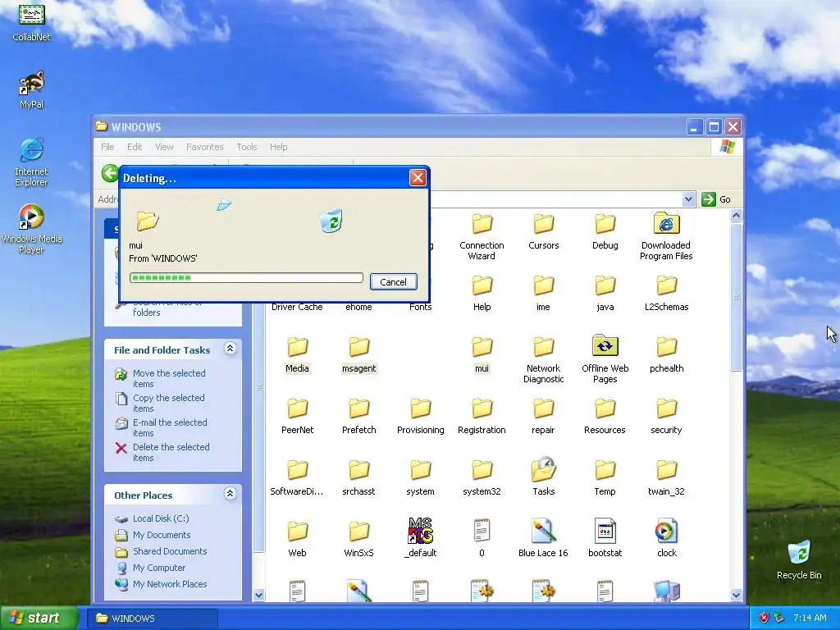This screenshot has width=840, height=630.
Task: Select the mui folder in WINDOWS
Action: pos(482,354)
